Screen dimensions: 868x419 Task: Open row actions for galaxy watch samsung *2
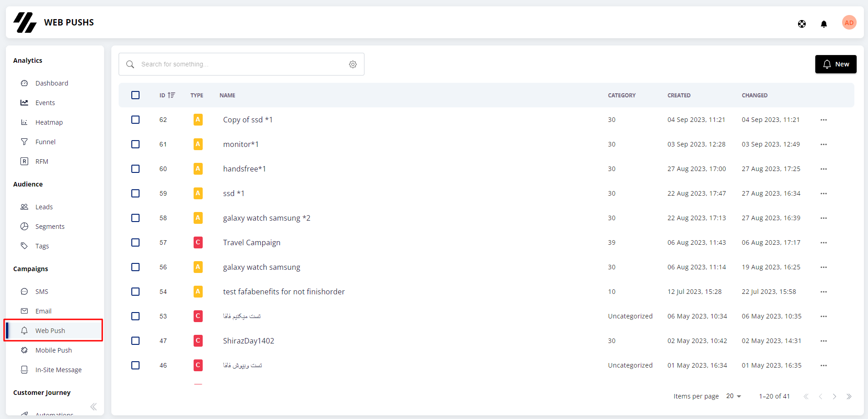tap(823, 218)
